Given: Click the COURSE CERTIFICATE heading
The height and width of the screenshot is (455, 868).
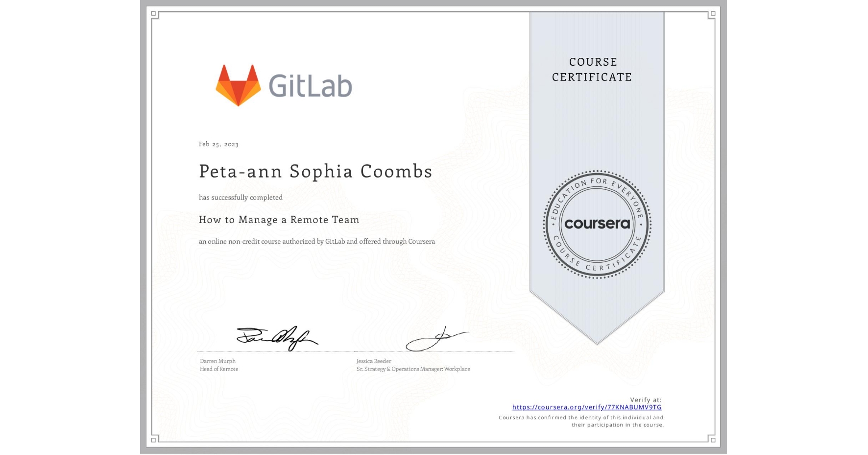Looking at the screenshot, I should pos(591,70).
